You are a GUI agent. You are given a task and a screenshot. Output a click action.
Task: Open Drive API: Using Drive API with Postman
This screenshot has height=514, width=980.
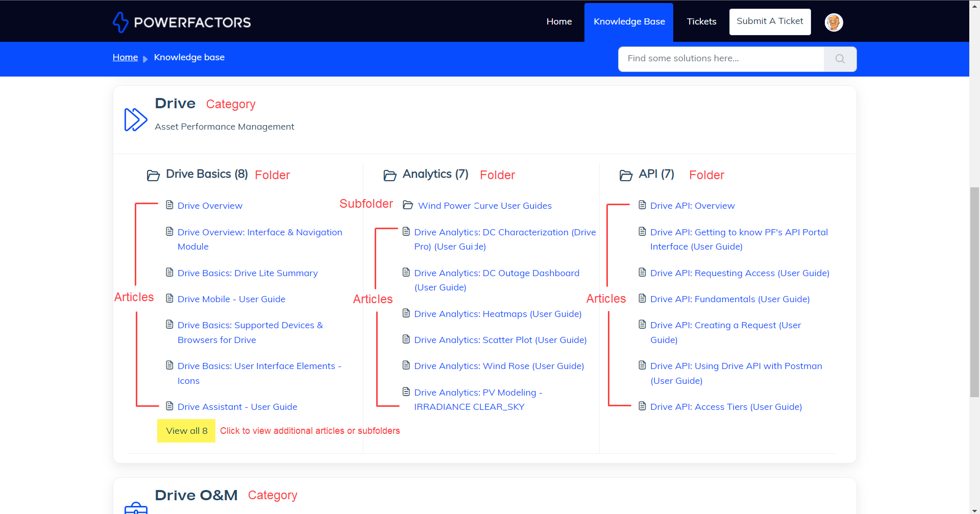(736, 373)
